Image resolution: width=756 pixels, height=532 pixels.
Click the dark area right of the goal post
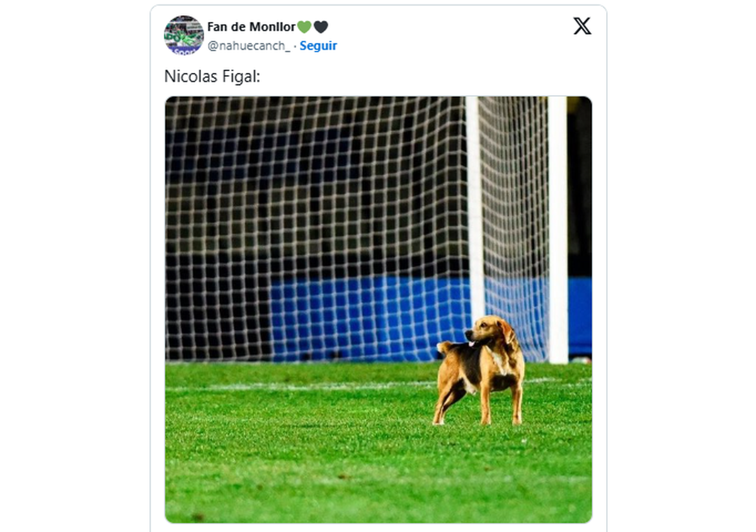point(579,189)
